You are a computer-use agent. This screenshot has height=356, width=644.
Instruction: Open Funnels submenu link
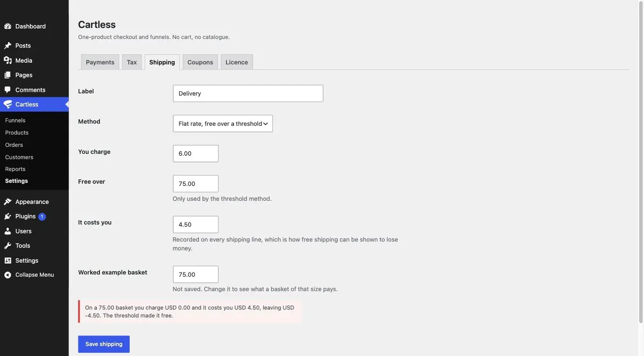(15, 120)
